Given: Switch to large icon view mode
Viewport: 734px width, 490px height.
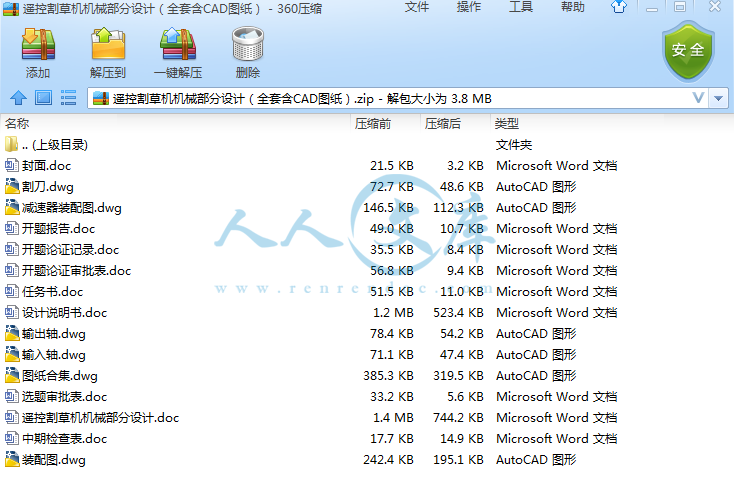Looking at the screenshot, I should (x=44, y=98).
